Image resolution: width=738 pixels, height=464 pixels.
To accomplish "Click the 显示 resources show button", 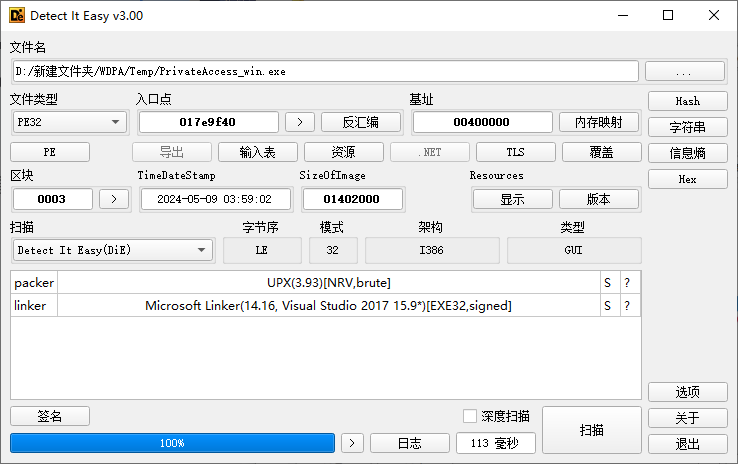I will (x=513, y=200).
